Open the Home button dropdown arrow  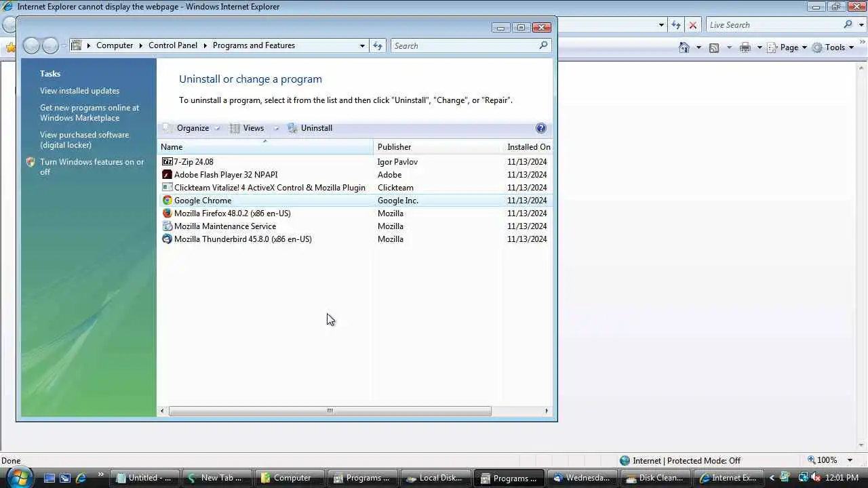coord(698,47)
